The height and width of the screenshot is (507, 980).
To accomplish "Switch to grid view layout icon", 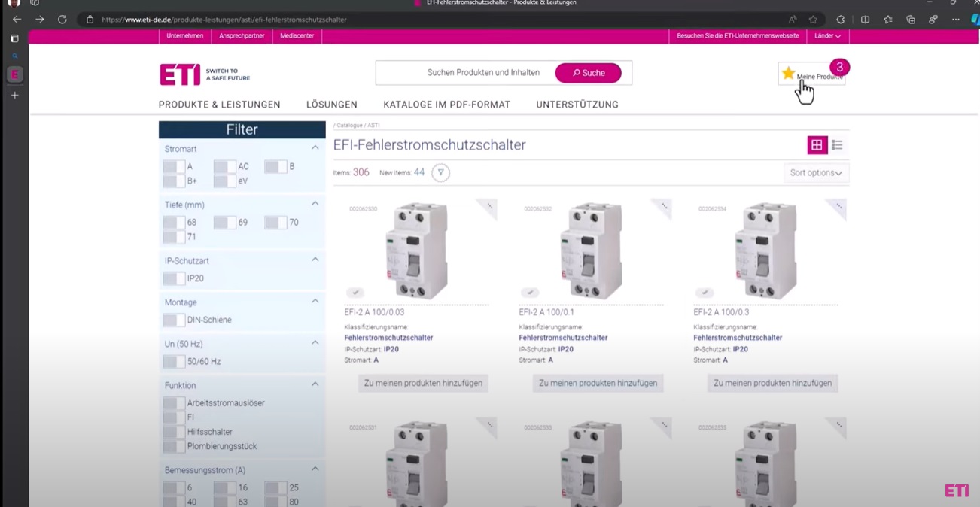I will point(817,145).
